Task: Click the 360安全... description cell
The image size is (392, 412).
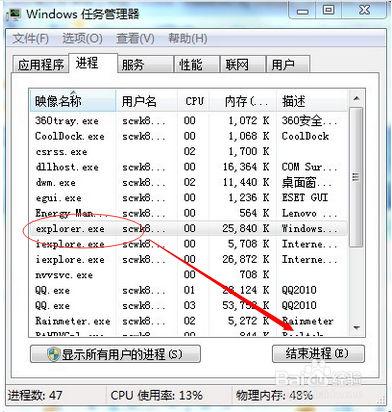Action: pyautogui.click(x=309, y=120)
